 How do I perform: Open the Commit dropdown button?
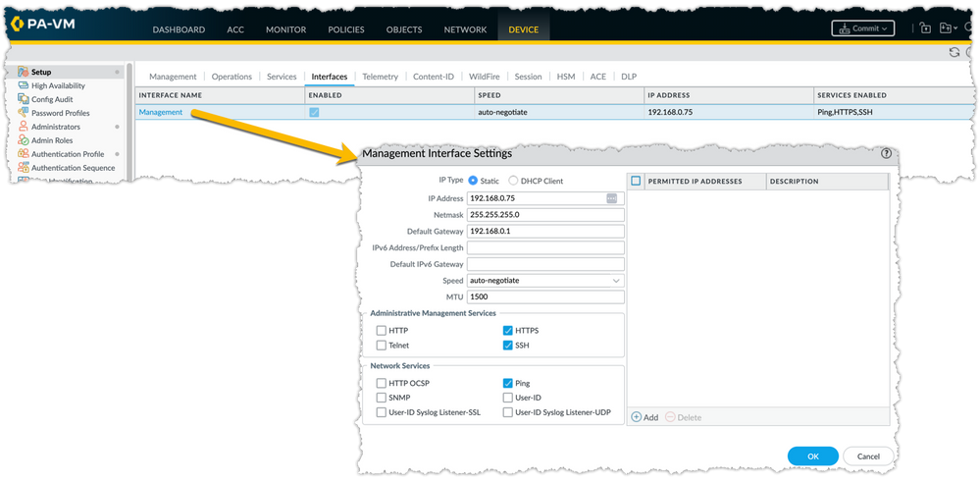pos(862,28)
